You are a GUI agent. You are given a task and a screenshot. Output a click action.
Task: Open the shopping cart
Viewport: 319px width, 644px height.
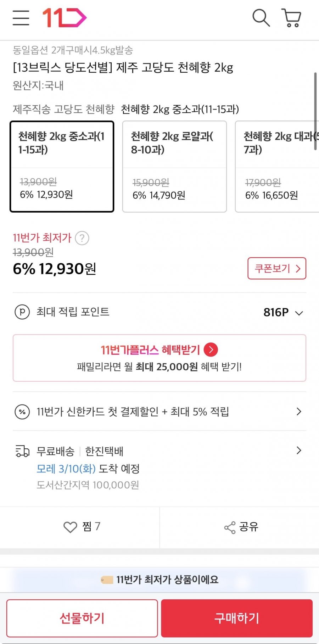(291, 18)
